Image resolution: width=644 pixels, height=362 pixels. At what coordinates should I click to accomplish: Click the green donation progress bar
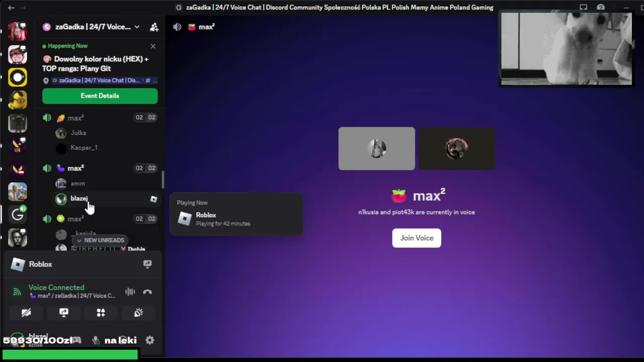[70, 355]
